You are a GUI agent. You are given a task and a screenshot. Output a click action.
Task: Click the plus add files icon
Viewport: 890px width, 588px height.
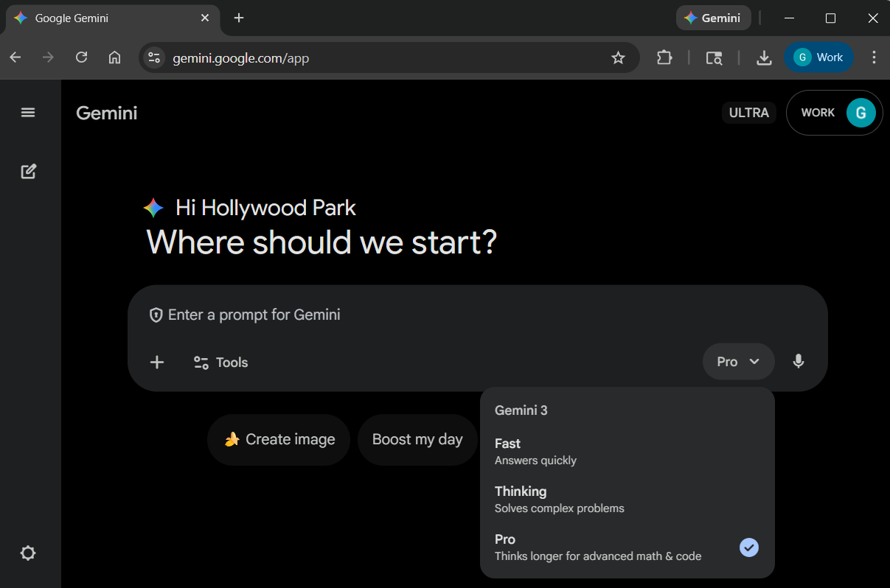[x=157, y=362]
